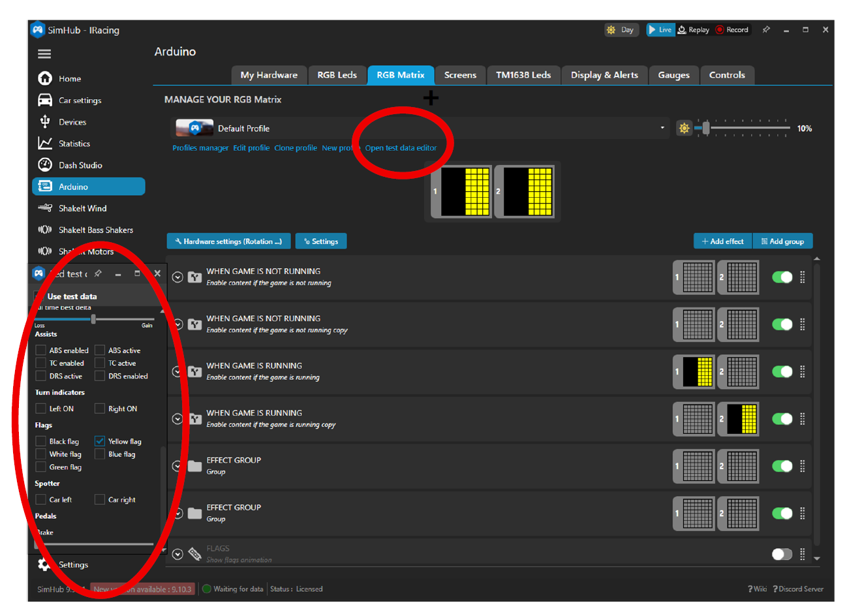The width and height of the screenshot is (847, 616).
Task: Open ShakeIt Wind in the sidebar
Action: pyautogui.click(x=82, y=208)
